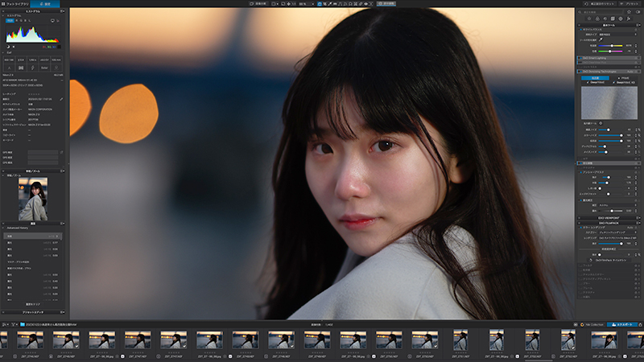Select the bandage repair tool in top toolbar
The height and width of the screenshot is (362, 644).
pos(361,4)
